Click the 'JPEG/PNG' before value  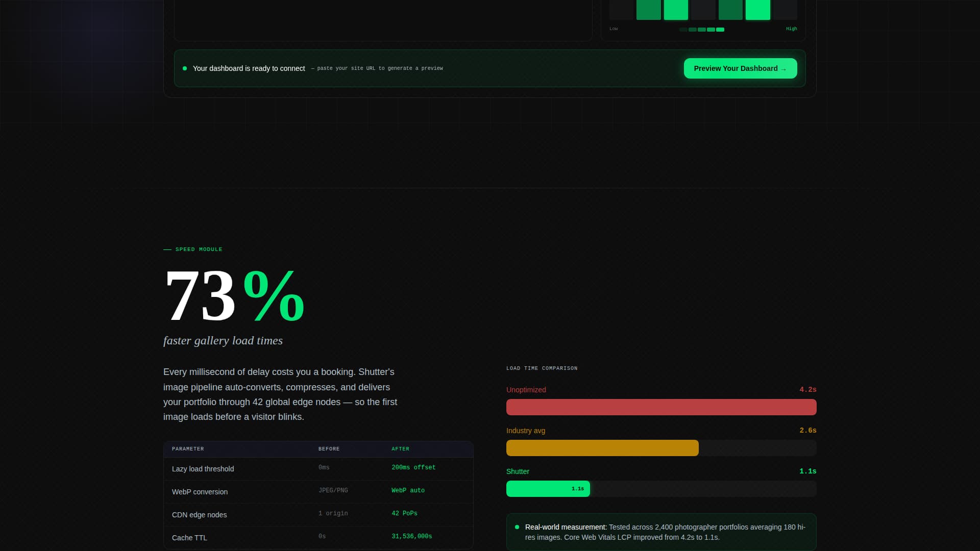pos(333,490)
